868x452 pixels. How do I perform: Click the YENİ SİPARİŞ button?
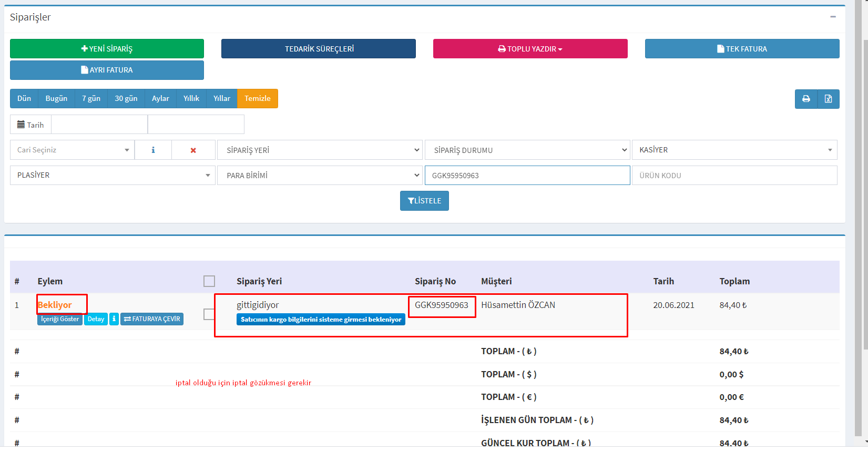coord(107,49)
